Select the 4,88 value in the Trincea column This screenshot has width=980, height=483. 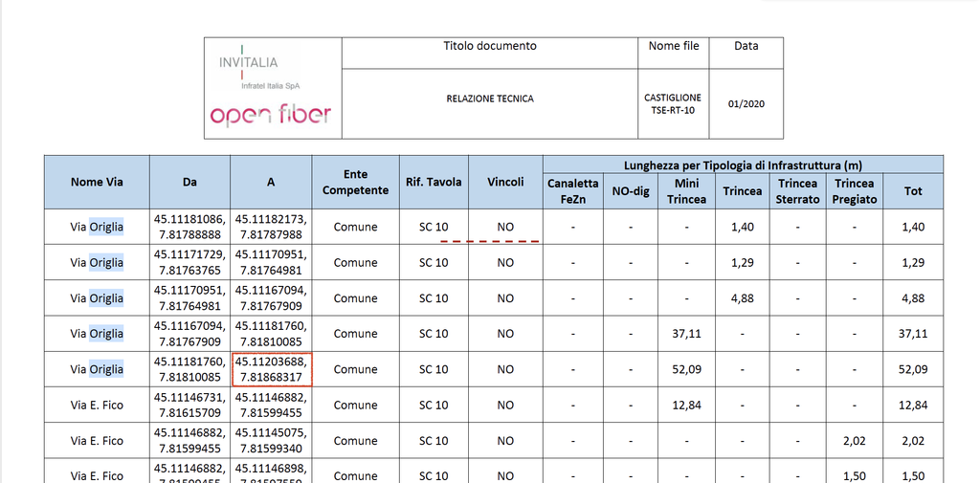(x=742, y=298)
